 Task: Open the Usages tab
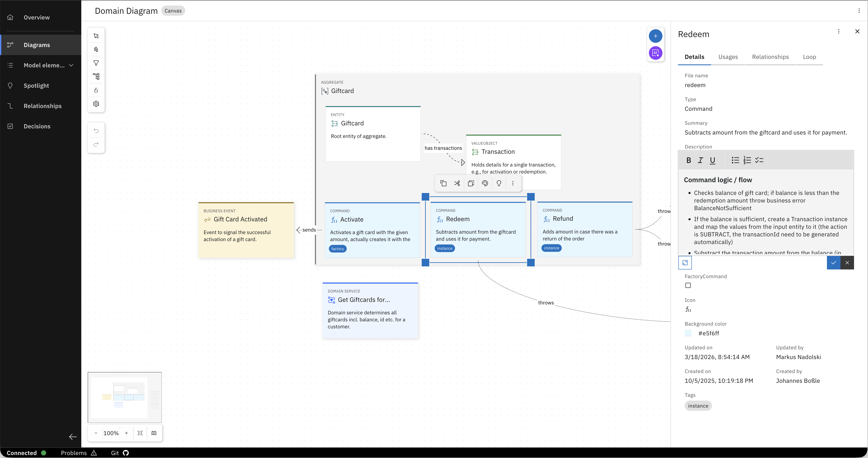(728, 57)
